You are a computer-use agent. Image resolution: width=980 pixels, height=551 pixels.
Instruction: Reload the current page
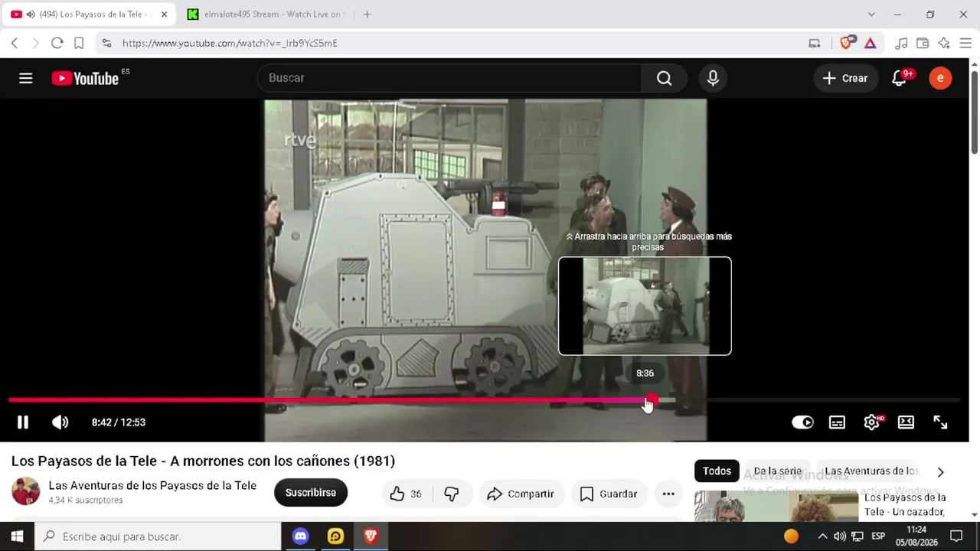[57, 44]
